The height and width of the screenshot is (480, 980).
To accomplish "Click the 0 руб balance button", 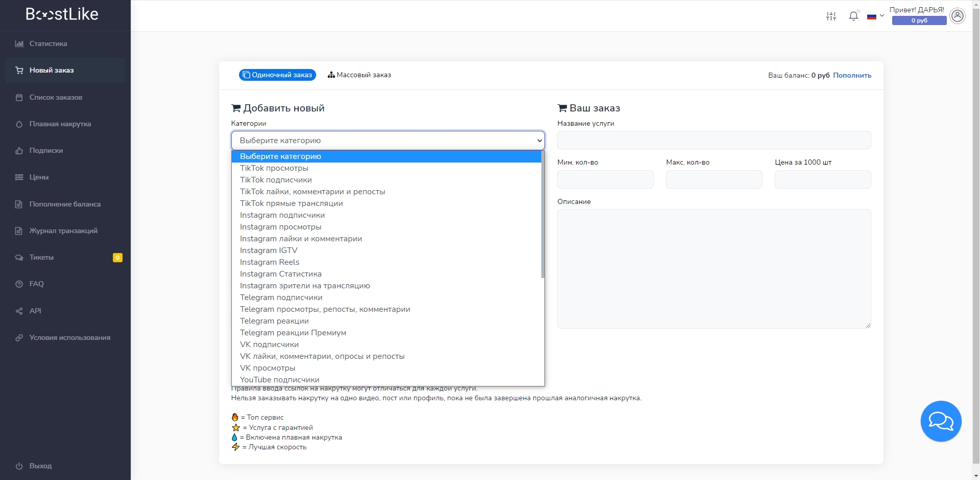I will click(x=919, y=20).
